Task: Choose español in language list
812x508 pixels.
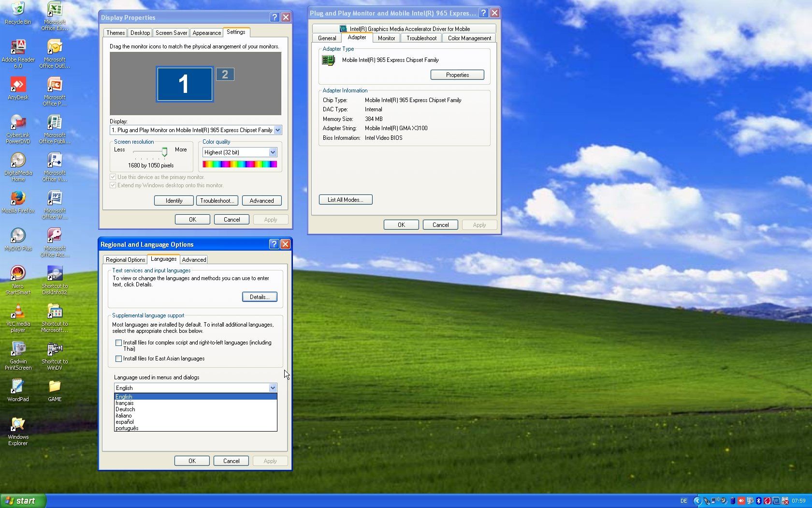Action: point(195,422)
